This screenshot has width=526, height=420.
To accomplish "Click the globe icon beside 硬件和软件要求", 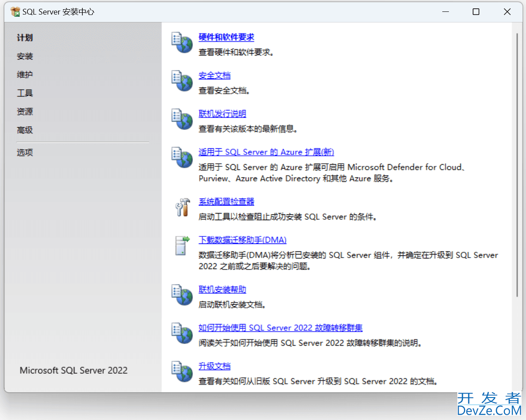I will click(182, 43).
